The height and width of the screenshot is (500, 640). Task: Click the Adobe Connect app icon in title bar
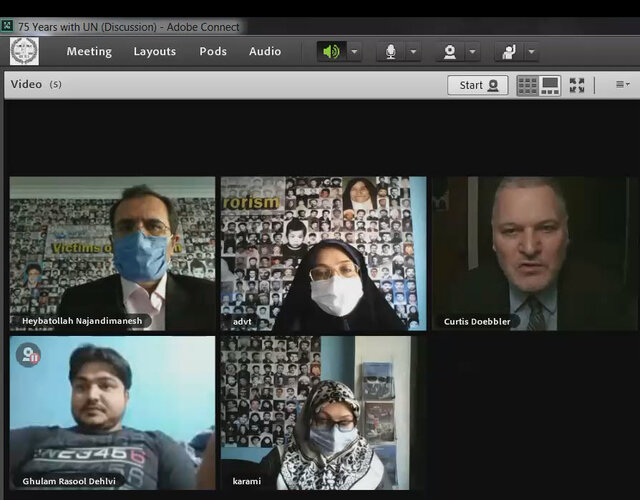pyautogui.click(x=7, y=27)
